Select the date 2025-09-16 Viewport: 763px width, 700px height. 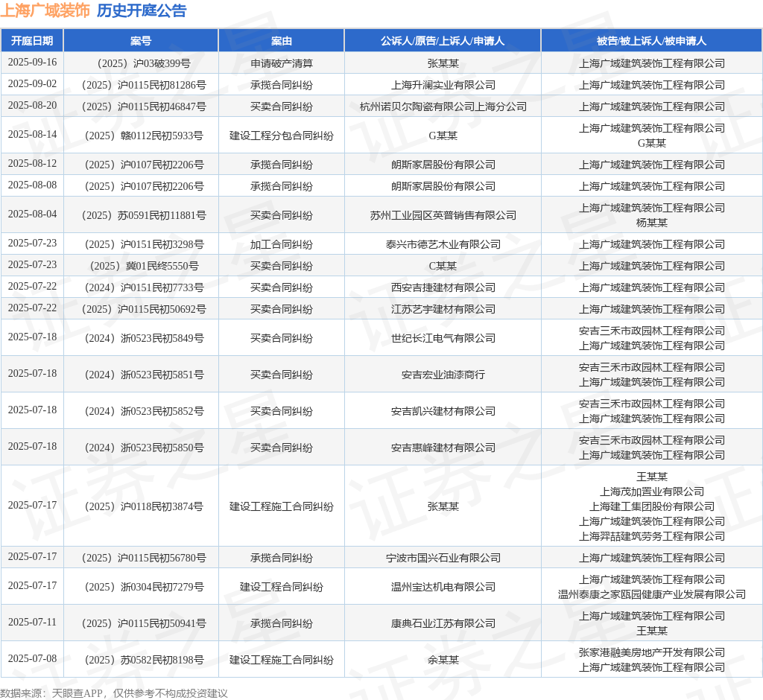(x=32, y=63)
